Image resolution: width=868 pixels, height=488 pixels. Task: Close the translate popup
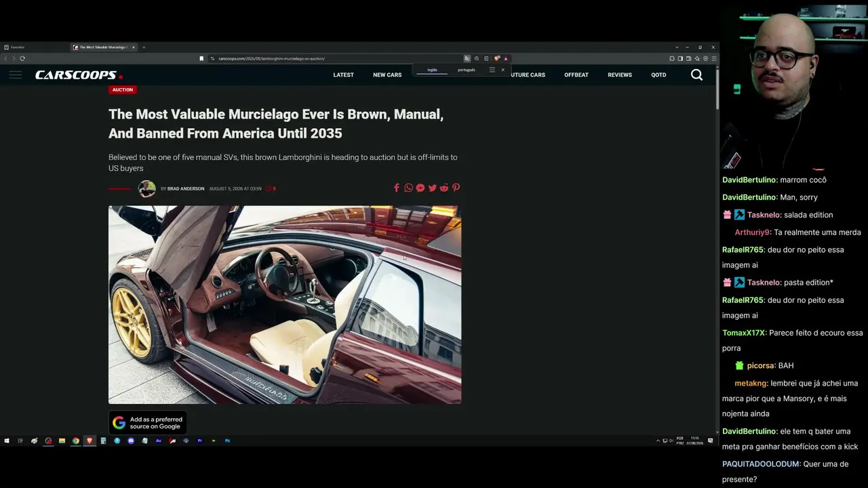(502, 70)
